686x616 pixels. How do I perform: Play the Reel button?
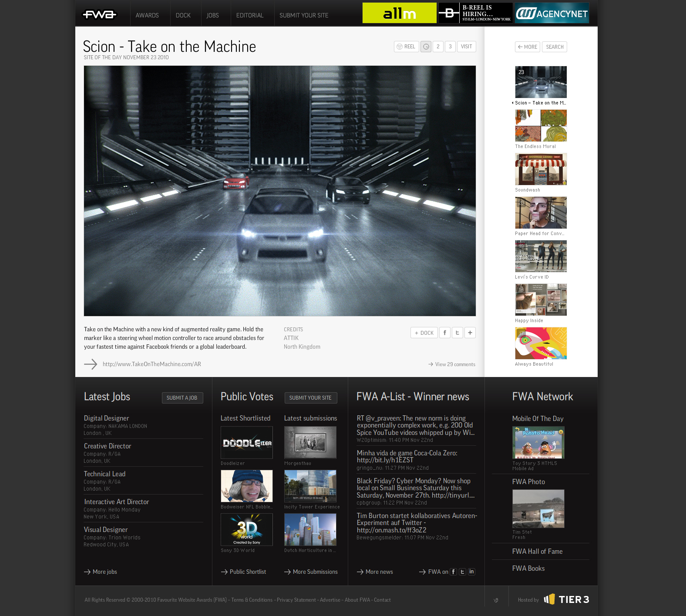pyautogui.click(x=407, y=47)
